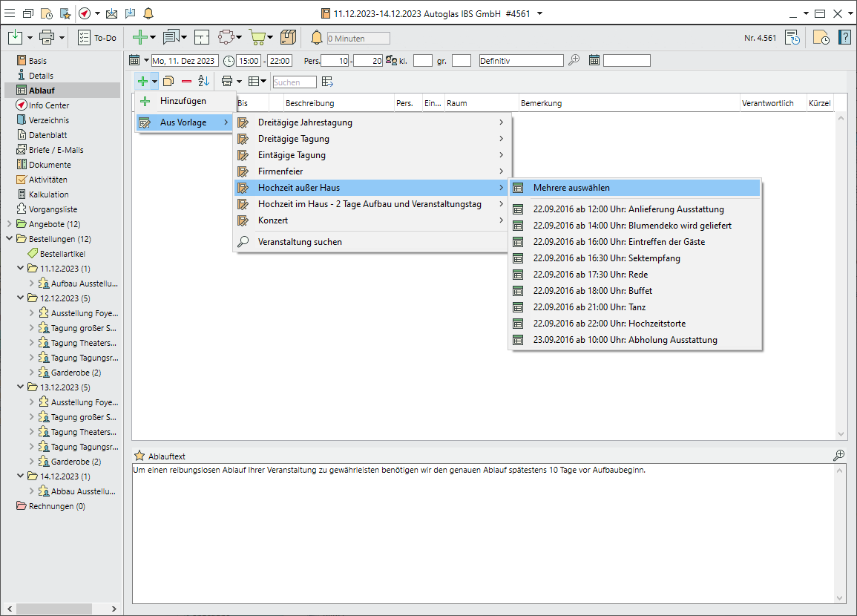Choose Mehrere auswählen from the submenu

pyautogui.click(x=571, y=188)
